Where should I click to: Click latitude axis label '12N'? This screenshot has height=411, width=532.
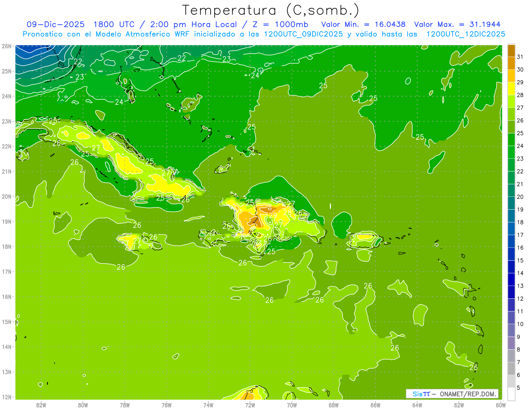[x=6, y=397]
